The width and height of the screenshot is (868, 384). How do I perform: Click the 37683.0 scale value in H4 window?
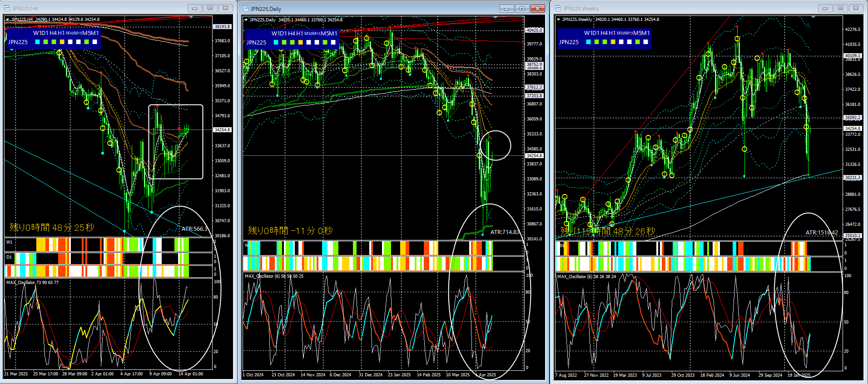223,41
